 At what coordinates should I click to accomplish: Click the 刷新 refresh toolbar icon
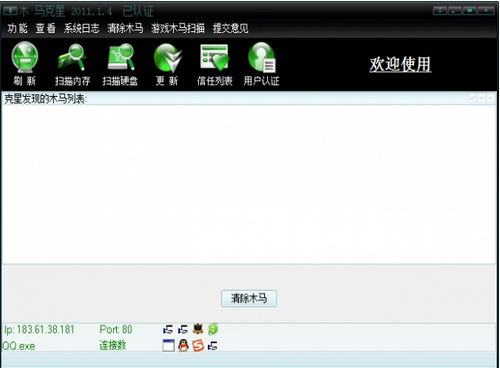pos(25,63)
